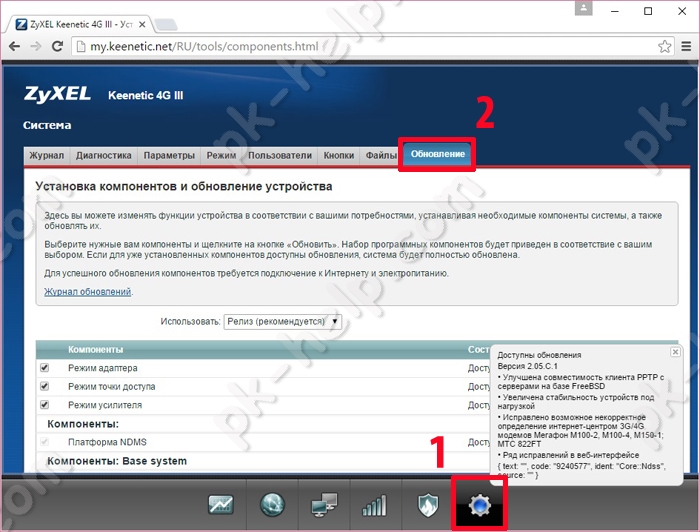Switch to the Пользователи tab

point(280,155)
